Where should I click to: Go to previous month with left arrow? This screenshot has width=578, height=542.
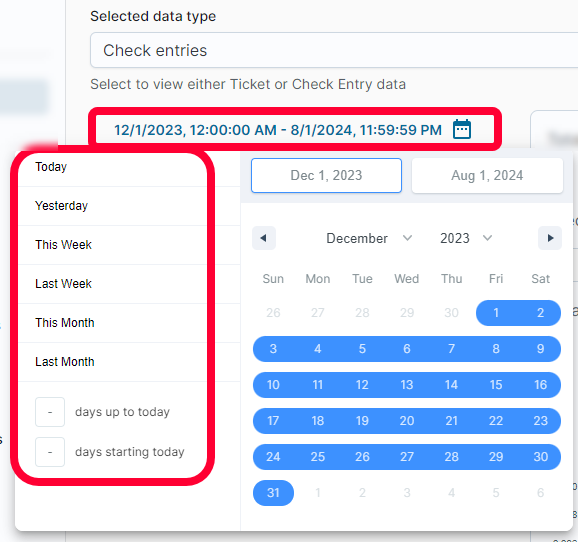coord(264,238)
